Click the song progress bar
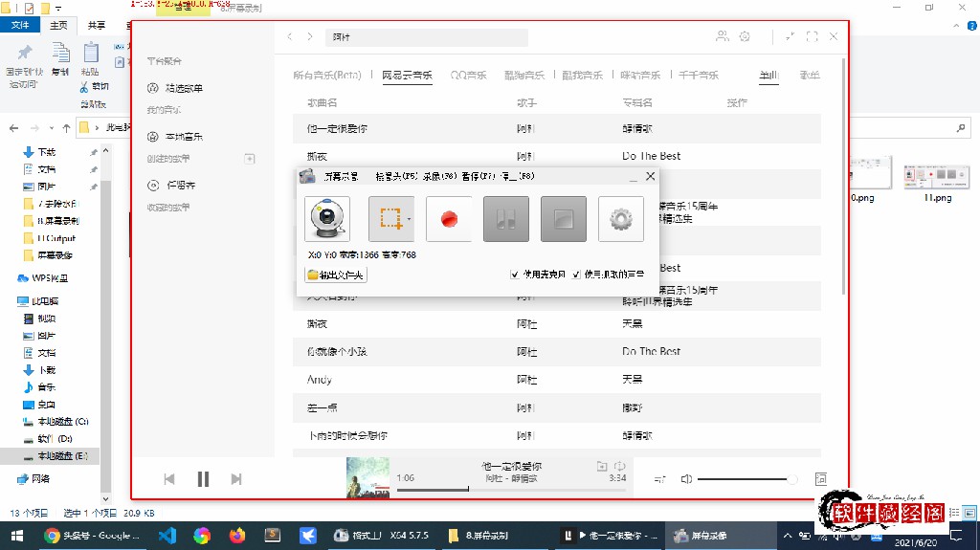Viewport: 980px width, 550px height. [x=511, y=490]
